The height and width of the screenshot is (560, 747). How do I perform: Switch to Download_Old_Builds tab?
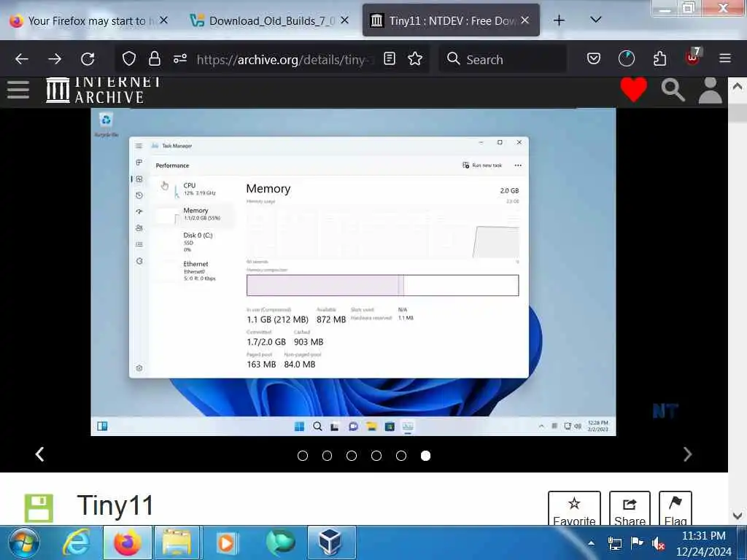(270, 20)
